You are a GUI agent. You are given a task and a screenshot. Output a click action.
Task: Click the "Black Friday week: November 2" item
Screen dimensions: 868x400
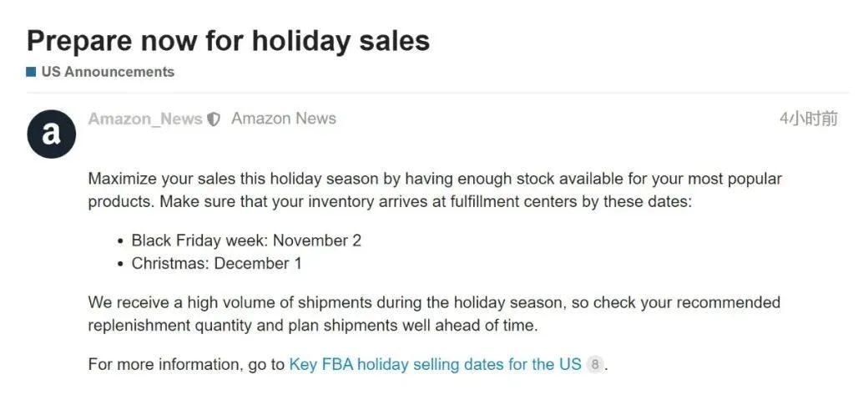[246, 241]
